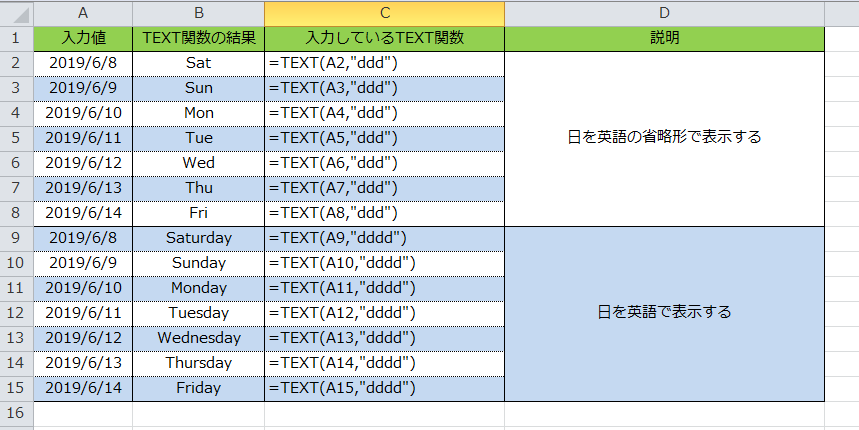
Task: Click the TEXT関数の結果 header cell
Action: click(x=198, y=38)
